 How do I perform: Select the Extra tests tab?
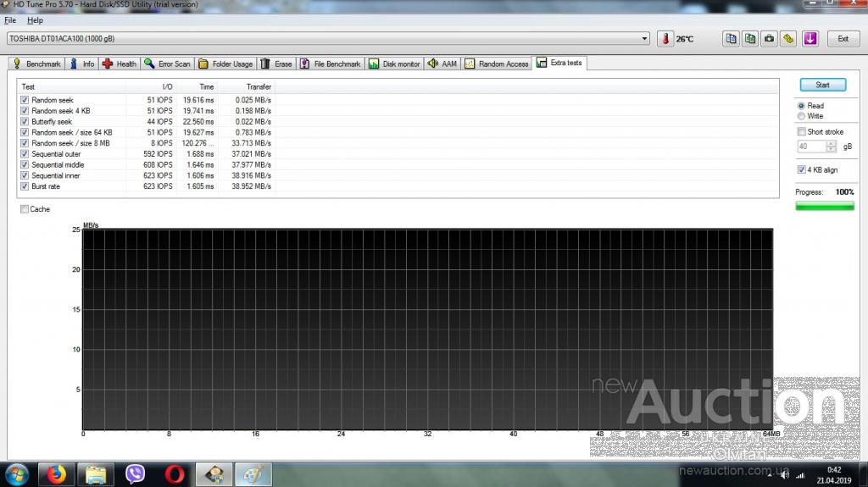(x=559, y=63)
